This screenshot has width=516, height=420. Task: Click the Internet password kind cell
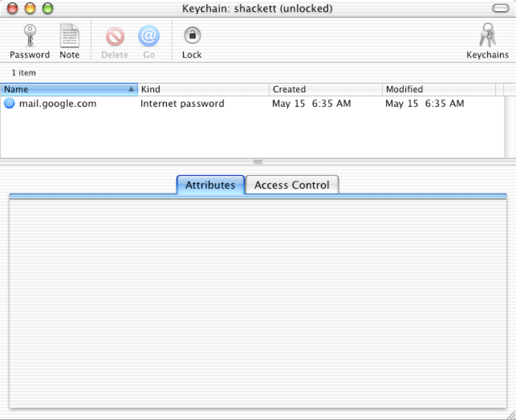click(182, 103)
